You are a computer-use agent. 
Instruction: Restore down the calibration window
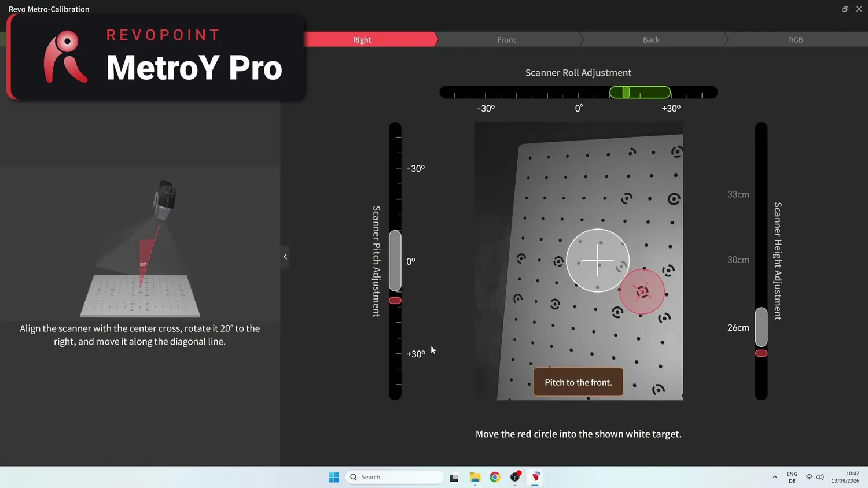845,9
